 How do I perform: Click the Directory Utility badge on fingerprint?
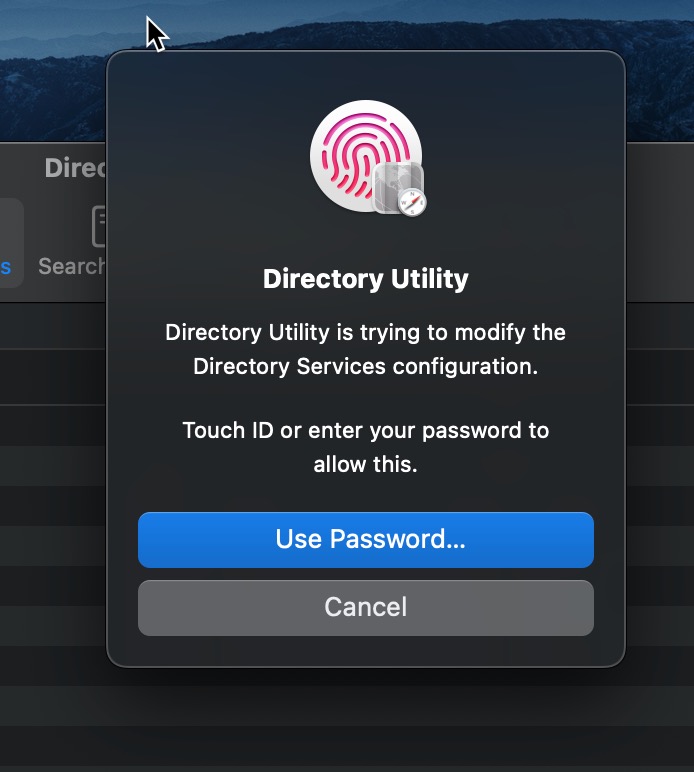pyautogui.click(x=398, y=189)
